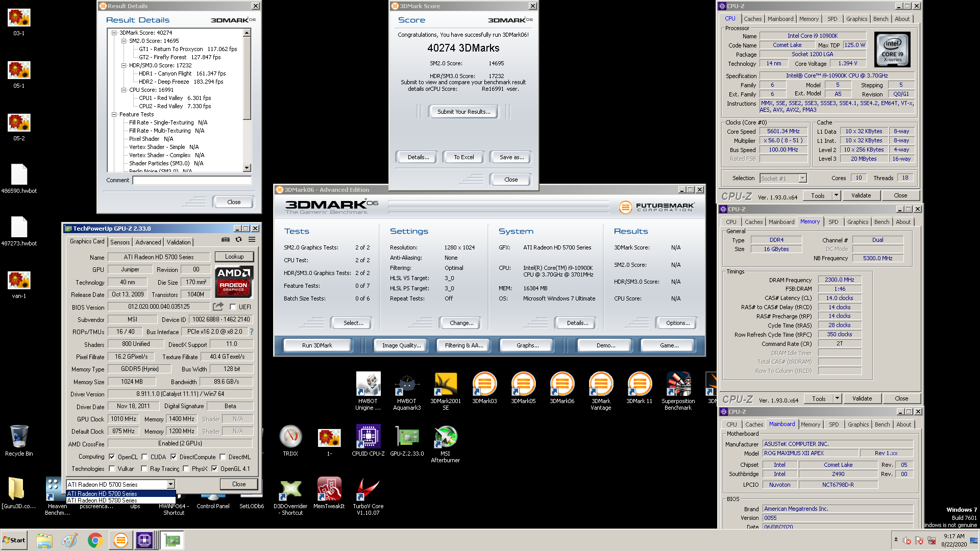
Task: Click the Filtering & AA button
Action: pos(464,345)
